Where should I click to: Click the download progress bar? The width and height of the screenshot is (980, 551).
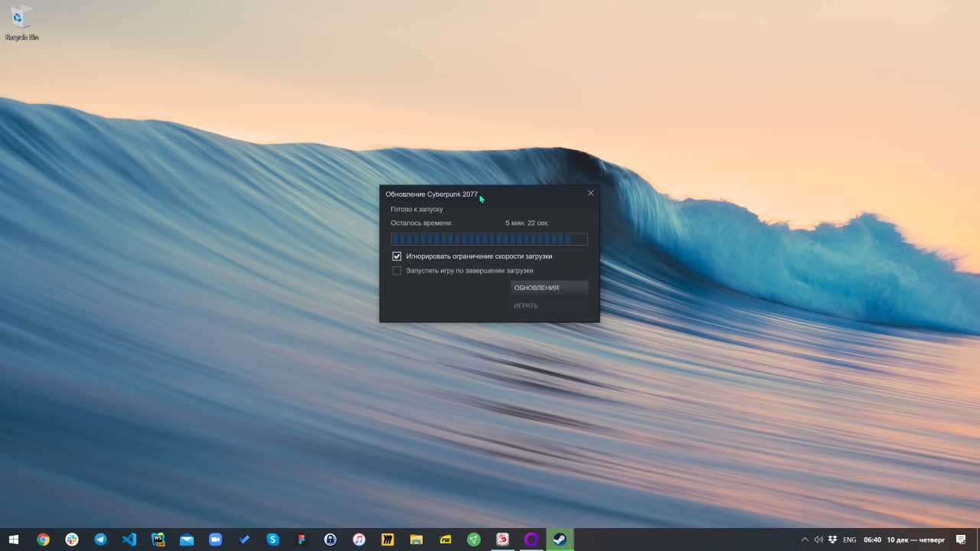pyautogui.click(x=489, y=239)
